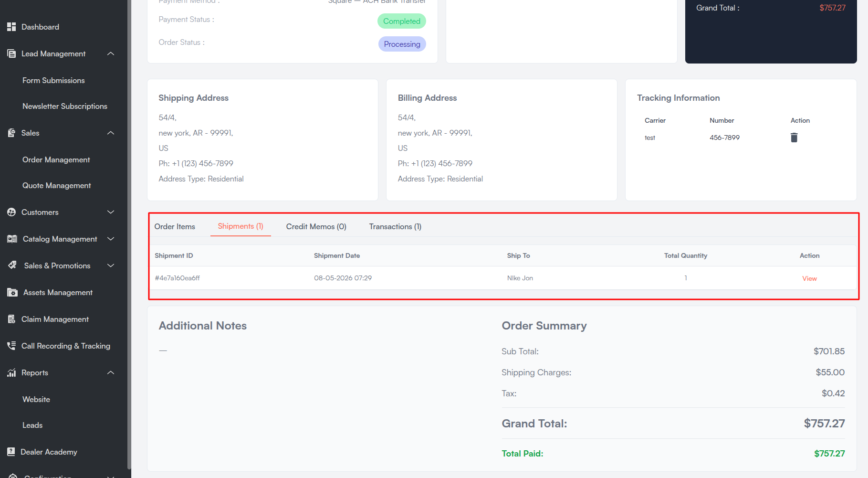Expand the Customers menu chevron

click(x=111, y=212)
